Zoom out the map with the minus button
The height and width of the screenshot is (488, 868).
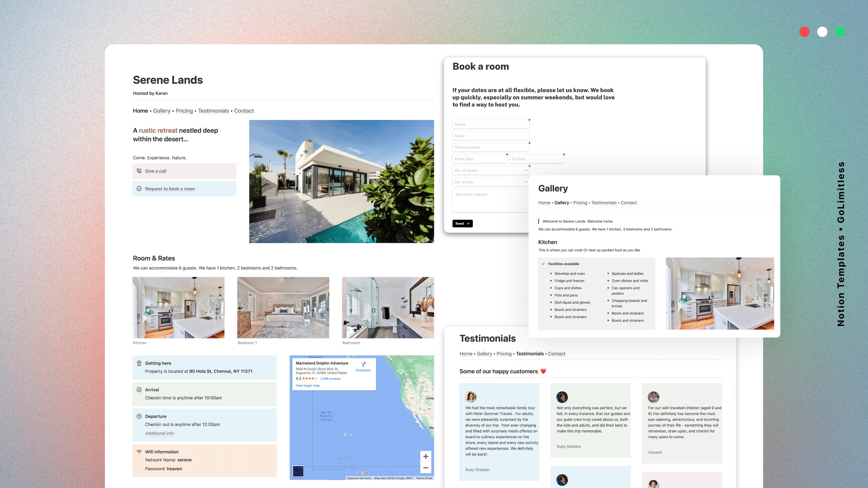point(426,468)
